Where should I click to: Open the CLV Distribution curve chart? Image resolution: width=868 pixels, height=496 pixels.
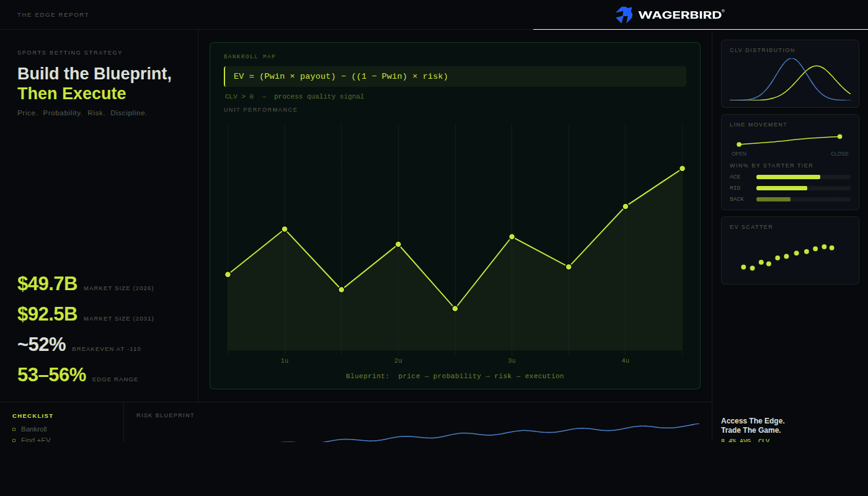coord(790,79)
